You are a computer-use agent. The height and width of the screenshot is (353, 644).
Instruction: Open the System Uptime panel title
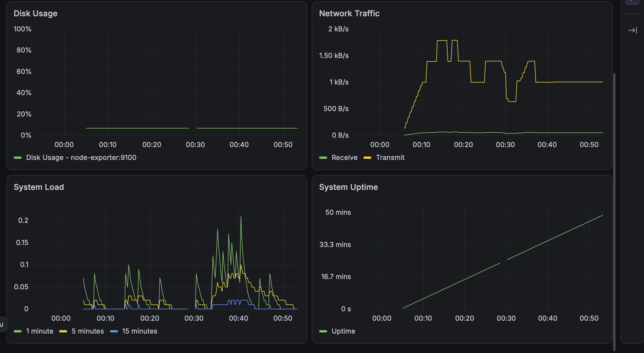(x=348, y=187)
